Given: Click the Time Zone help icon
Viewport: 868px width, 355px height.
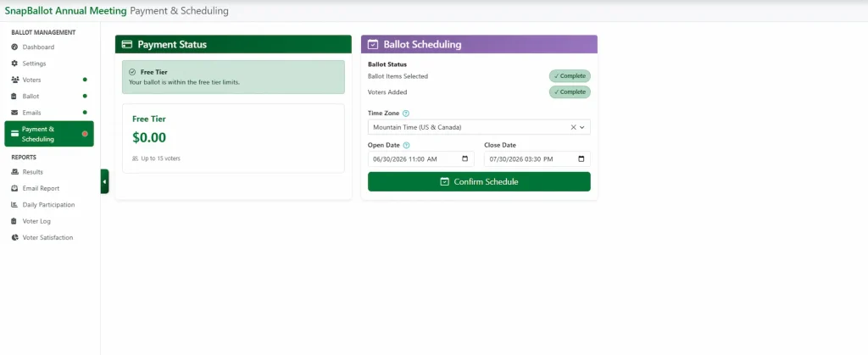Looking at the screenshot, I should coord(406,114).
